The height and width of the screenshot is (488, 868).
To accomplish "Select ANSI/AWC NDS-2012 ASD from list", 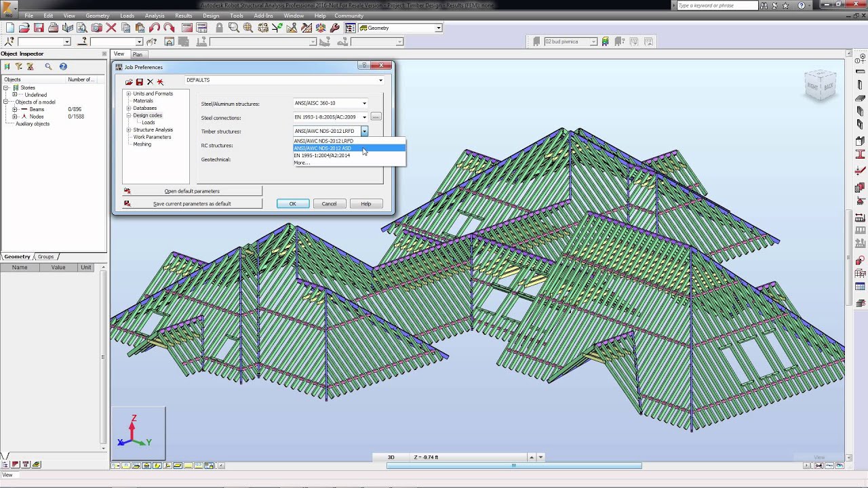I will tap(323, 148).
